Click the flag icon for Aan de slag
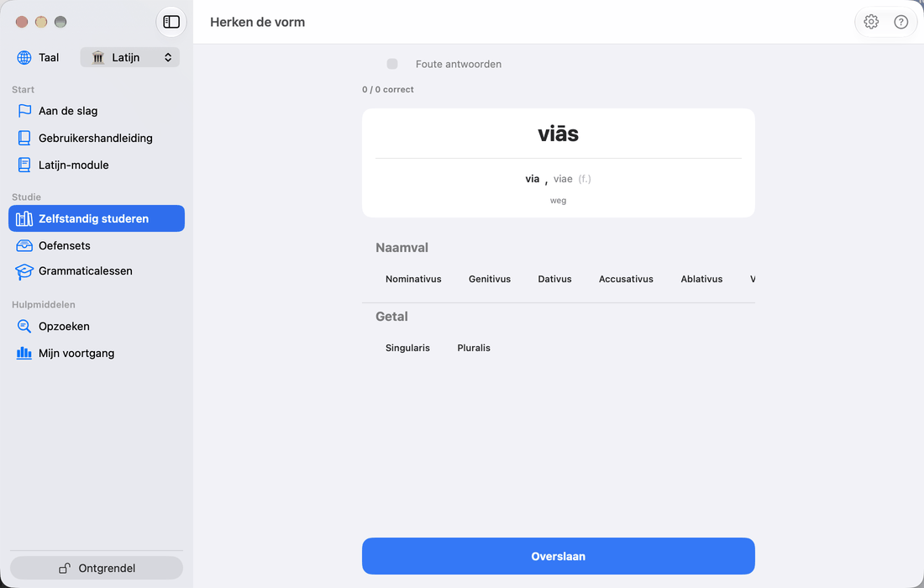This screenshot has width=924, height=588. tap(24, 111)
